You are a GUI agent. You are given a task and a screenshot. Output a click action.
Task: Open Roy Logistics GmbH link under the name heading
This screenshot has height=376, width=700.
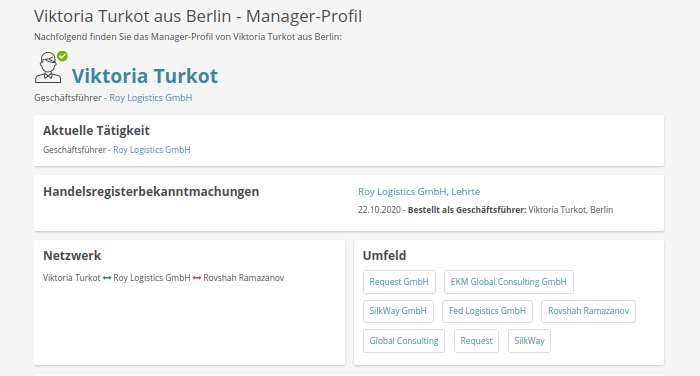[150, 98]
